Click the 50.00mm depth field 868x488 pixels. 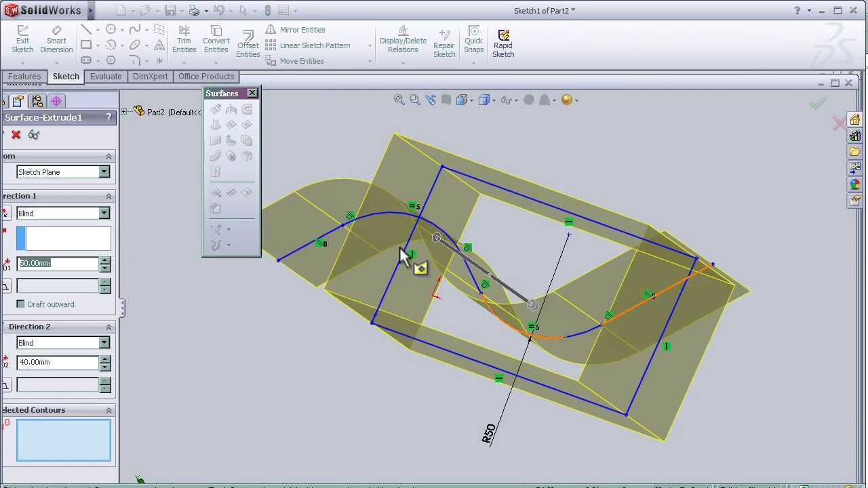coord(58,263)
